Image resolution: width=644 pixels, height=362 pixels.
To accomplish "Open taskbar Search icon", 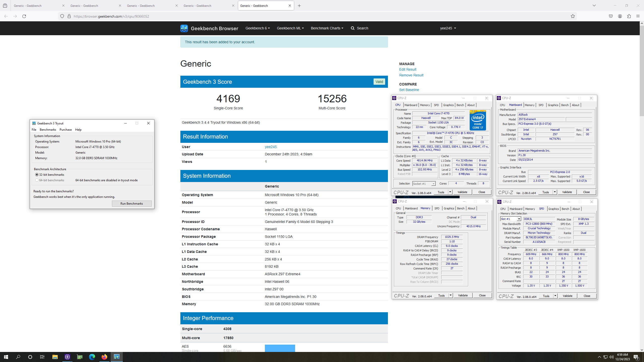I will (18, 357).
